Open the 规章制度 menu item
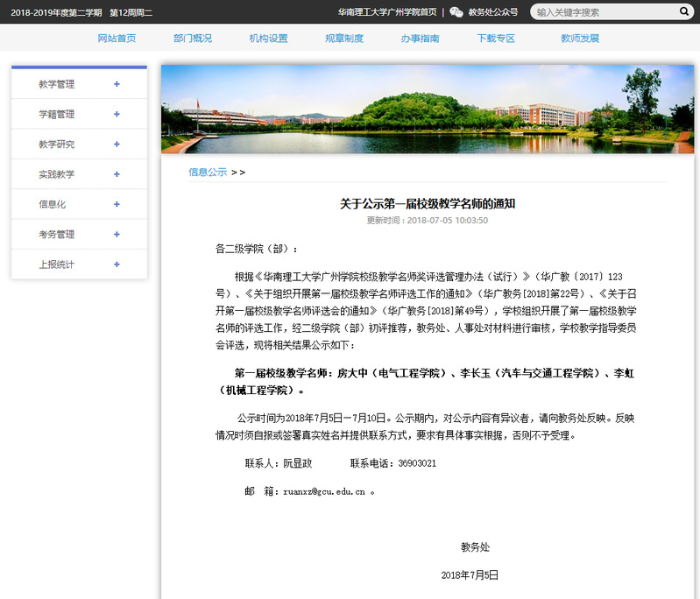The width and height of the screenshot is (700, 599). [344, 39]
